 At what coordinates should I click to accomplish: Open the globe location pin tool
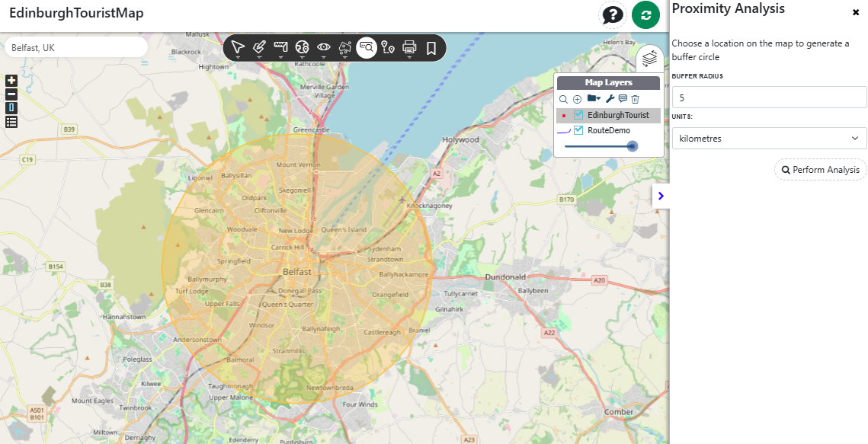tap(302, 47)
